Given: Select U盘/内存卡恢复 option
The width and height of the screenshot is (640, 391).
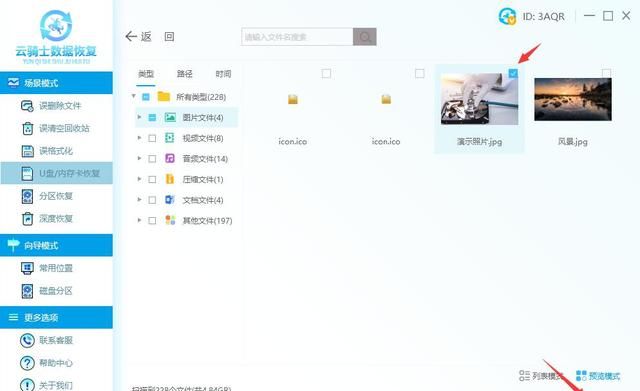Looking at the screenshot, I should [x=56, y=173].
